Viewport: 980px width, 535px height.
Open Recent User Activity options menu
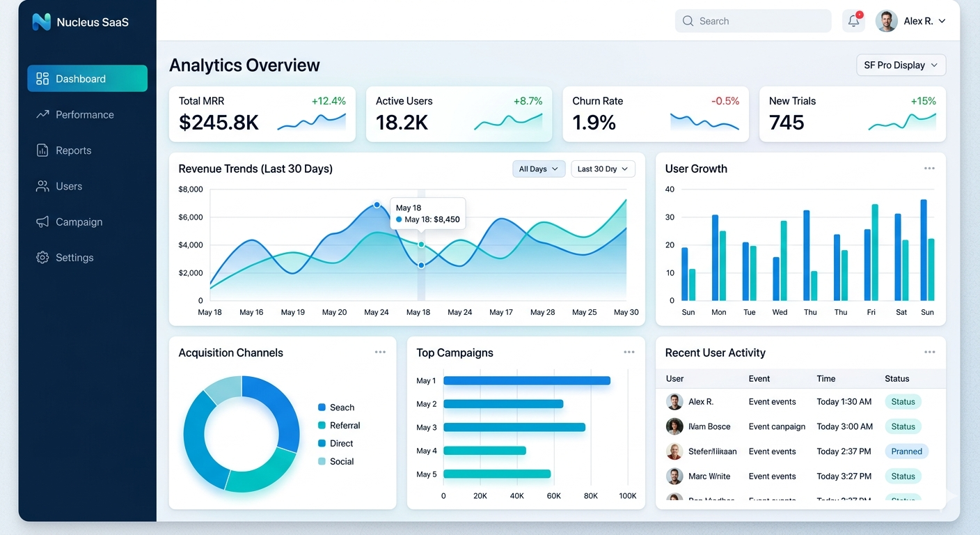[x=929, y=352]
